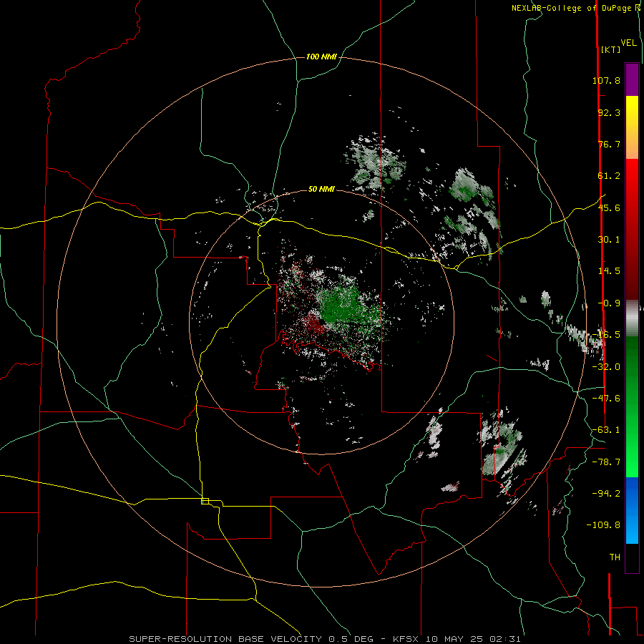Select the -63.1 value on velocity scale
The image size is (644, 644).
pyautogui.click(x=606, y=430)
